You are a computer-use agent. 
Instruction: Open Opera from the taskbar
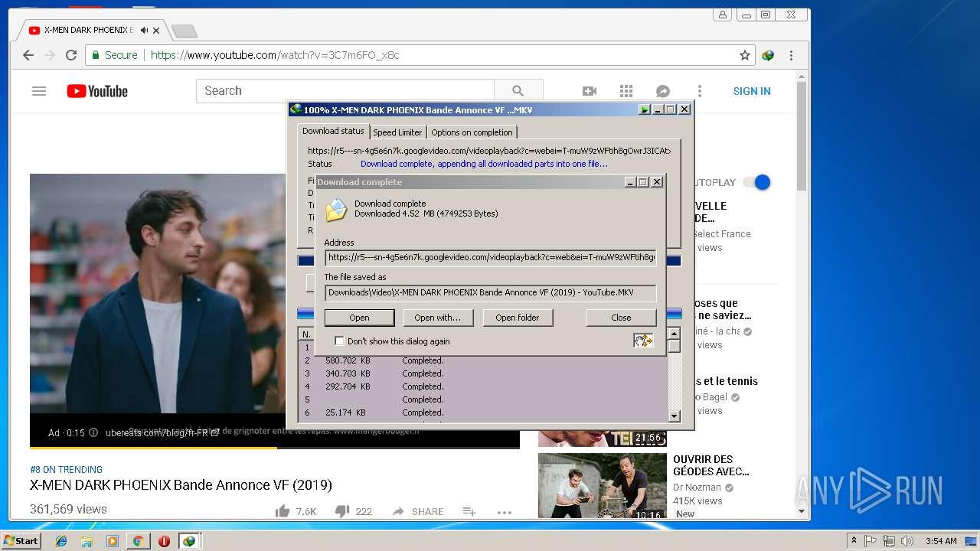pos(164,541)
